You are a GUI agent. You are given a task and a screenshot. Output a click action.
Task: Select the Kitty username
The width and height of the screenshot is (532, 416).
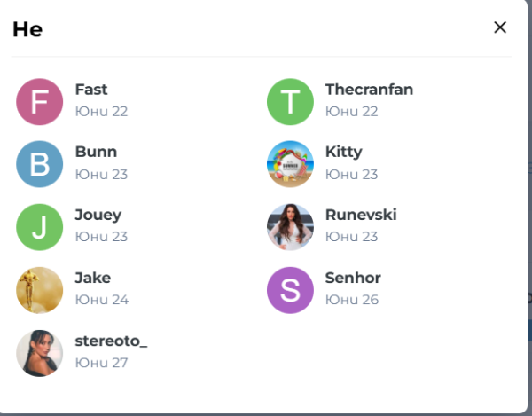click(343, 152)
